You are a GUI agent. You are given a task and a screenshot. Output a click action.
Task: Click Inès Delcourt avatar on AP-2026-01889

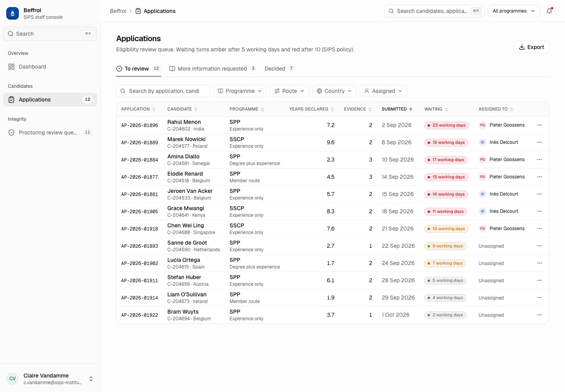pos(483,142)
